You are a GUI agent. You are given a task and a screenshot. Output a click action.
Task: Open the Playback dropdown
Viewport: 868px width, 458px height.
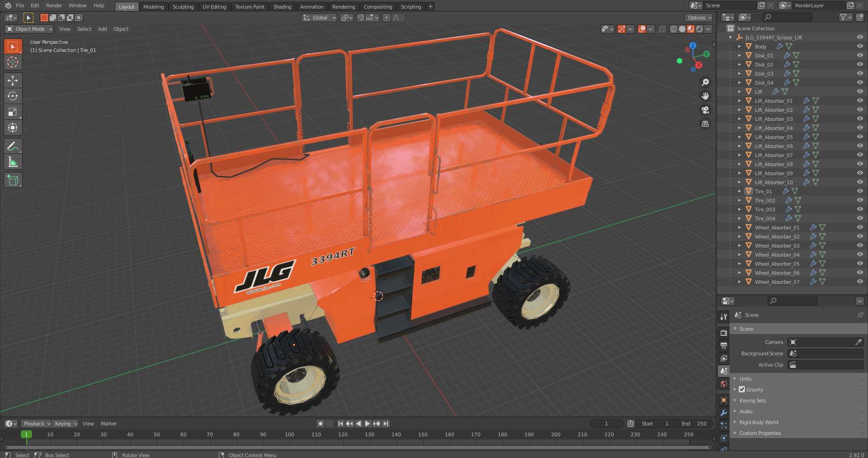click(36, 424)
